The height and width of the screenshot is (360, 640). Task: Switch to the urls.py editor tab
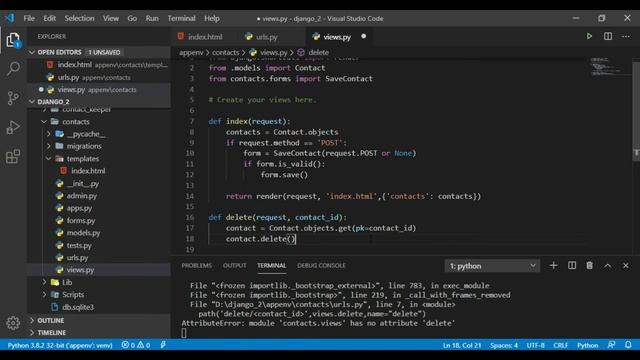pyautogui.click(x=266, y=37)
